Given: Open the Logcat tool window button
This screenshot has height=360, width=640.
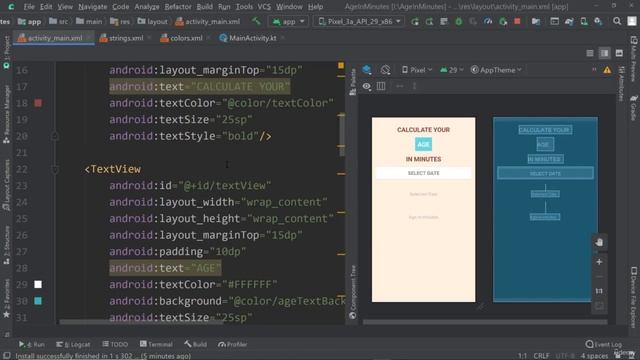Looking at the screenshot, I should pyautogui.click(x=73, y=344).
